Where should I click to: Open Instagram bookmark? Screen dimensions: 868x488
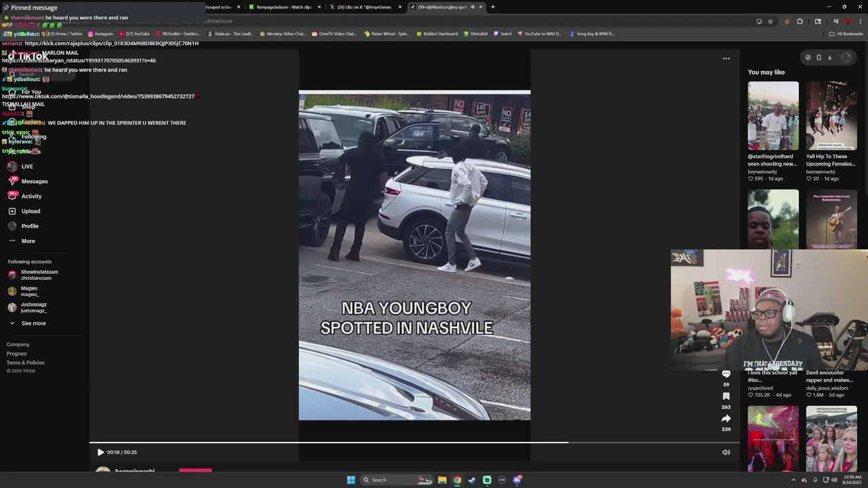(x=100, y=33)
